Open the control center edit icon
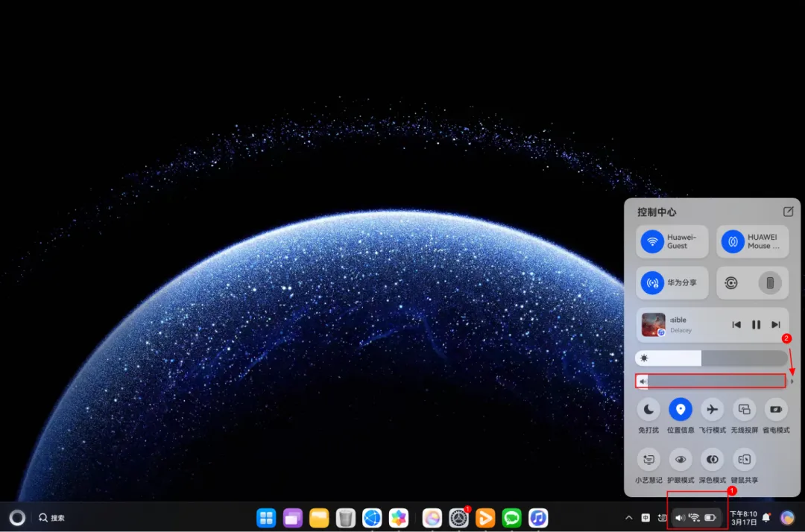 point(788,212)
